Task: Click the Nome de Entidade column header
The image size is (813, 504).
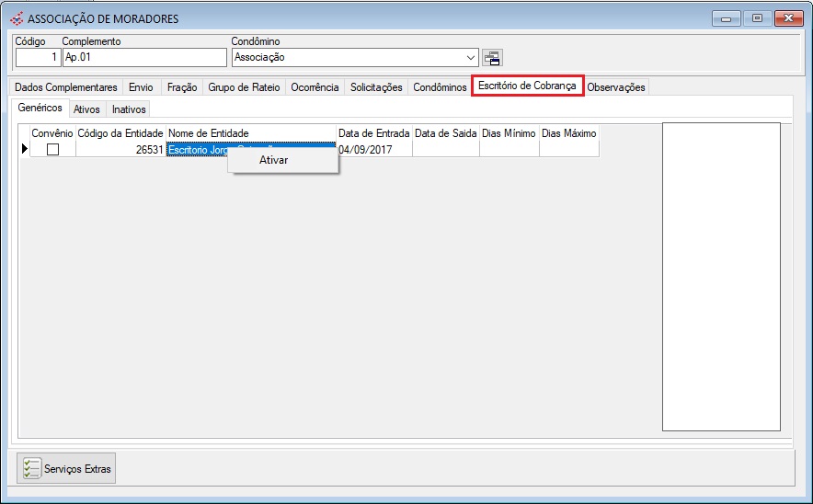Action: tap(250, 133)
